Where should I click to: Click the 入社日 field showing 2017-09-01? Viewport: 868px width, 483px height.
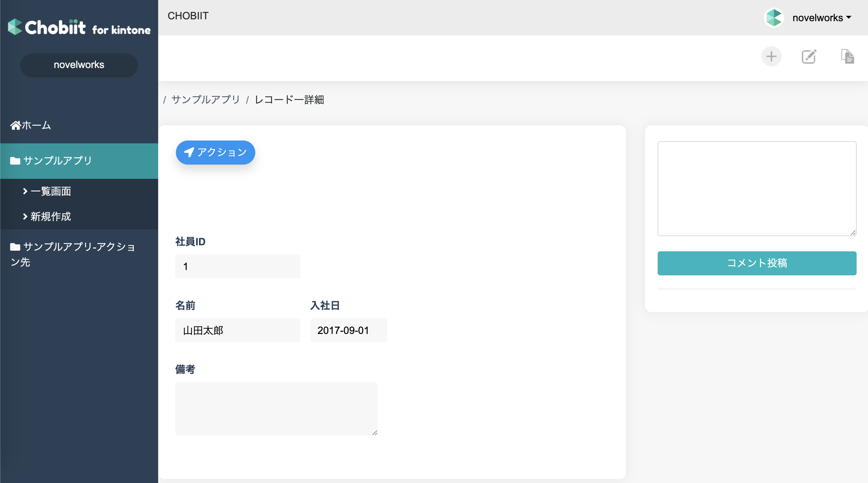pos(348,330)
